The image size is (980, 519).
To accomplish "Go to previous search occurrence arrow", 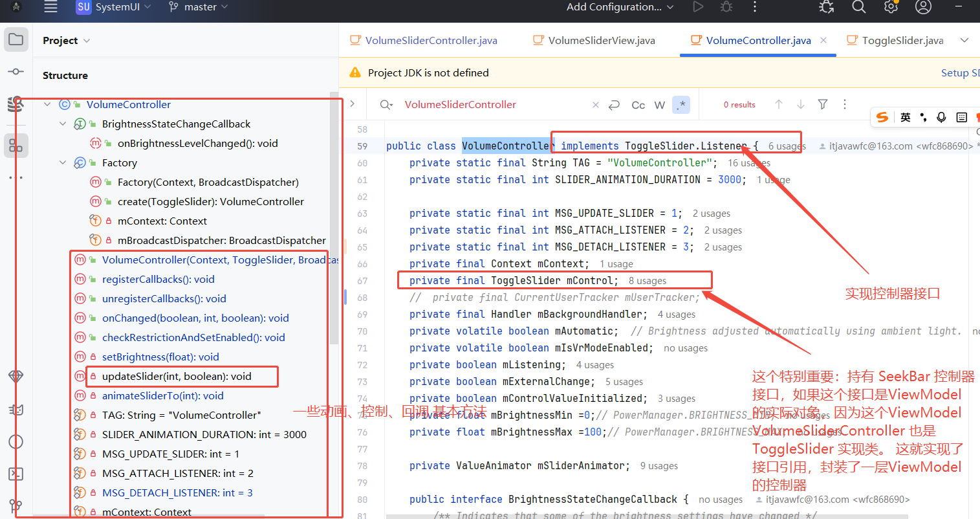I will (779, 104).
